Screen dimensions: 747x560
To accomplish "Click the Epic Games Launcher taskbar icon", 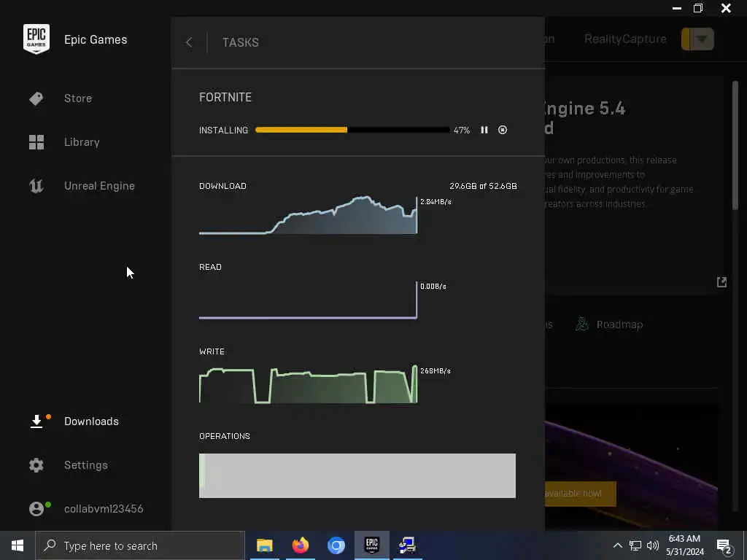I will point(371,545).
